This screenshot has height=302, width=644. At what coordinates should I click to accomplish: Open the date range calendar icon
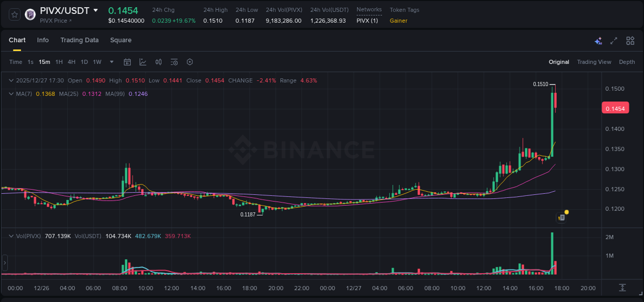tap(127, 62)
